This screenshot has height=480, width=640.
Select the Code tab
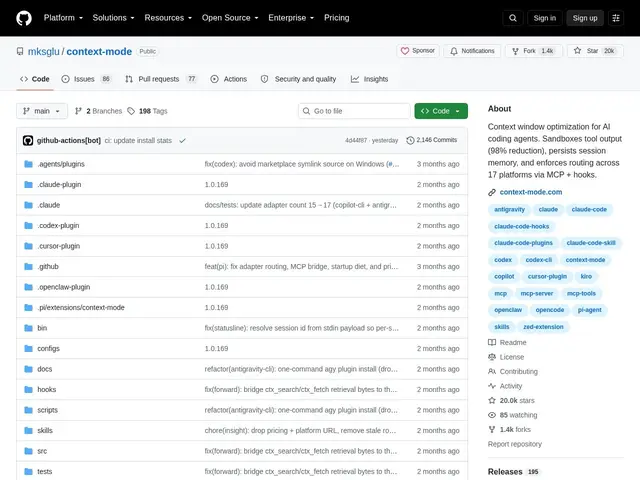point(35,79)
